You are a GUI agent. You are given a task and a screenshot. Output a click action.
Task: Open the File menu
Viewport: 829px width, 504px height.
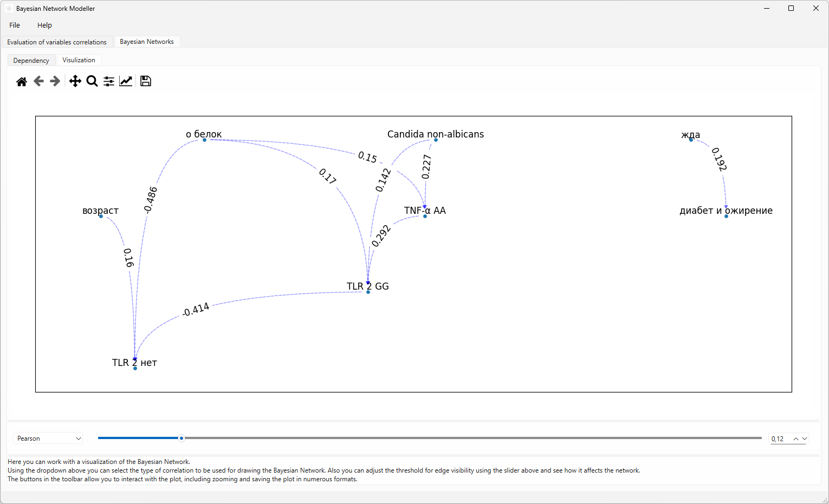click(14, 25)
